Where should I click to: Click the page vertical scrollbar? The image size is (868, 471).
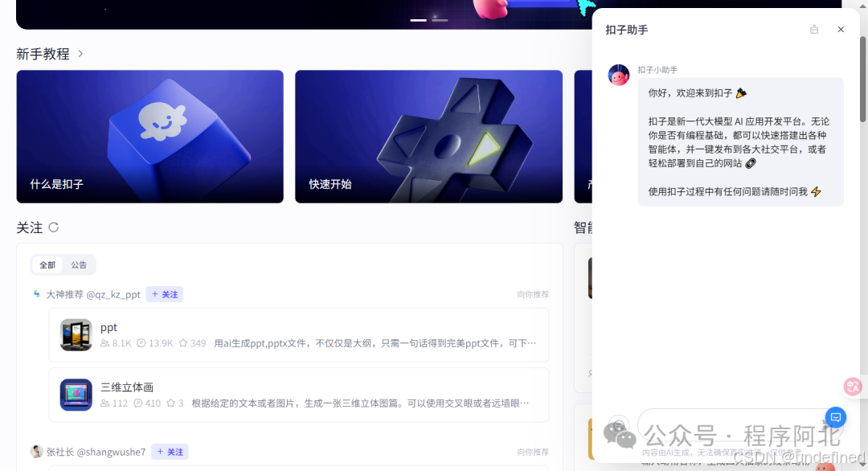pyautogui.click(x=863, y=77)
